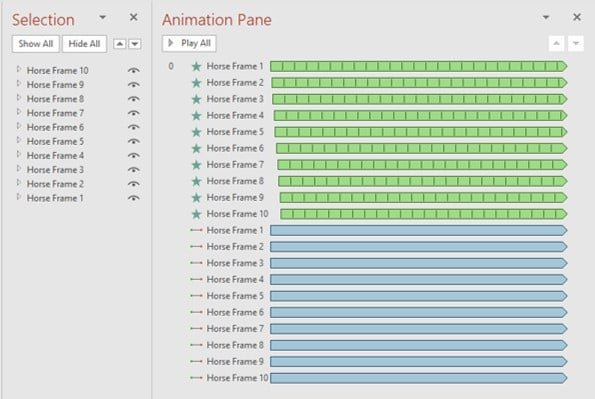The image size is (595, 399).
Task: Click motion path icon of Horse Frame 4
Action: (x=196, y=279)
